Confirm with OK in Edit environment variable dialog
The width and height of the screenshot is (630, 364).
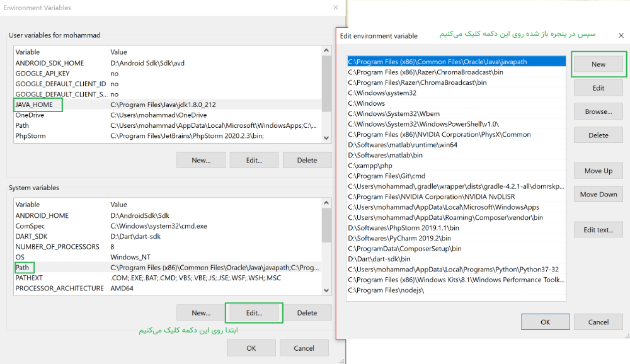coord(545,322)
